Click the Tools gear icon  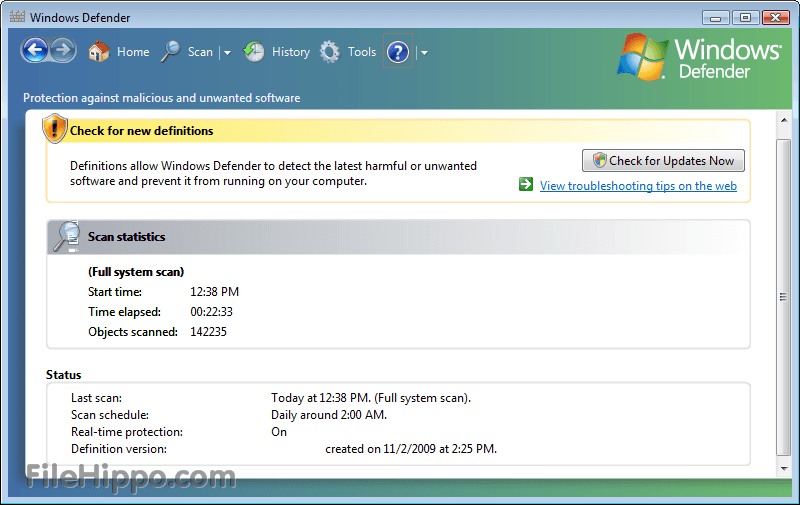pyautogui.click(x=330, y=52)
